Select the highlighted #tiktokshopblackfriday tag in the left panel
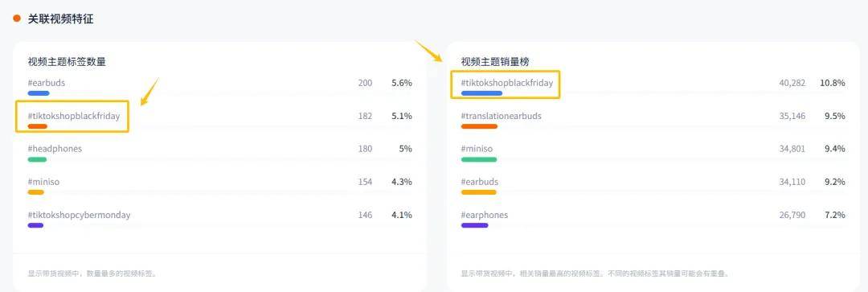This screenshot has height=292, width=868. (74, 116)
